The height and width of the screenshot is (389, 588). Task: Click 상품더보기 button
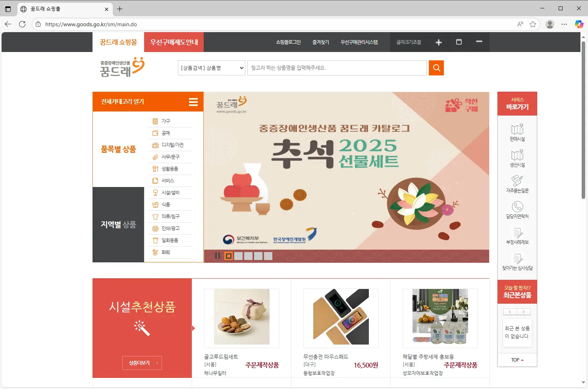point(142,363)
